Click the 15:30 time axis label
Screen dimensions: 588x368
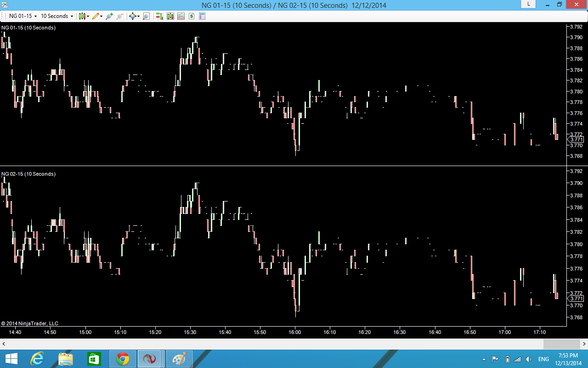click(190, 332)
